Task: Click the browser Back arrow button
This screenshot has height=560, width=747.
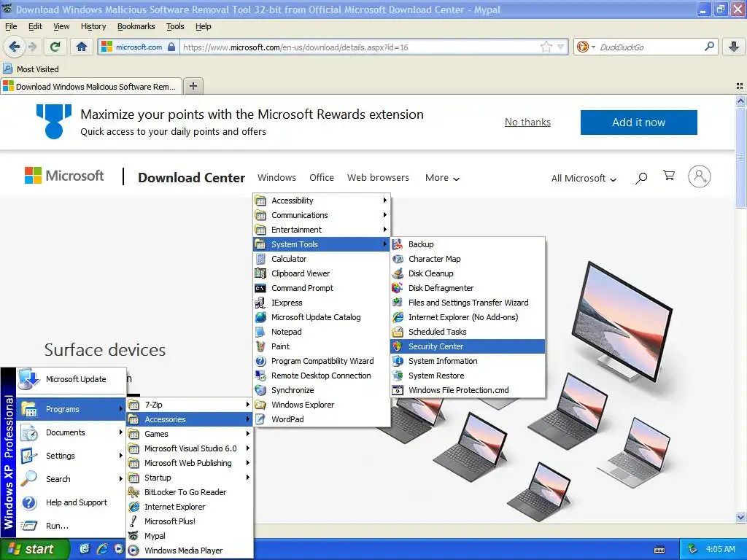Action: [14, 47]
